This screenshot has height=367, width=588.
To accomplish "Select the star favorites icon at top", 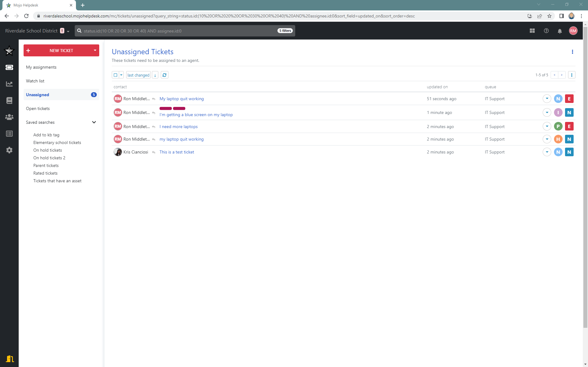I will click(9, 51).
